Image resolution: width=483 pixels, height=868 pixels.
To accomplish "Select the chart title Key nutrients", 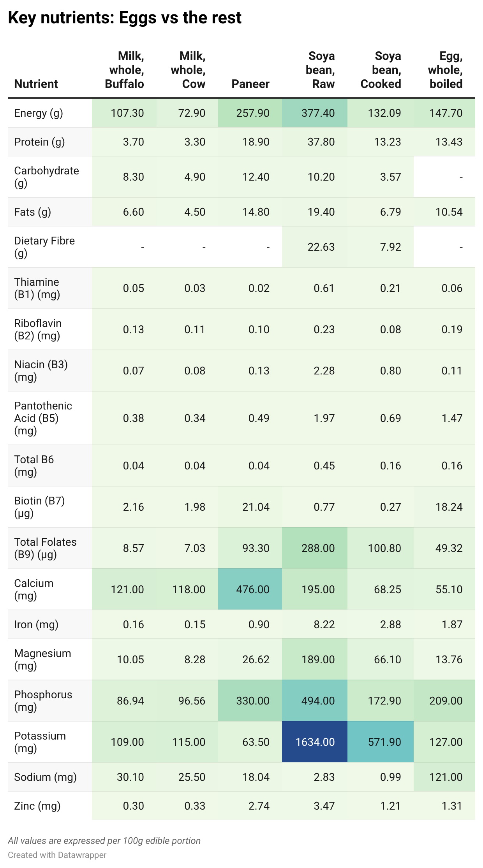I will click(125, 18).
